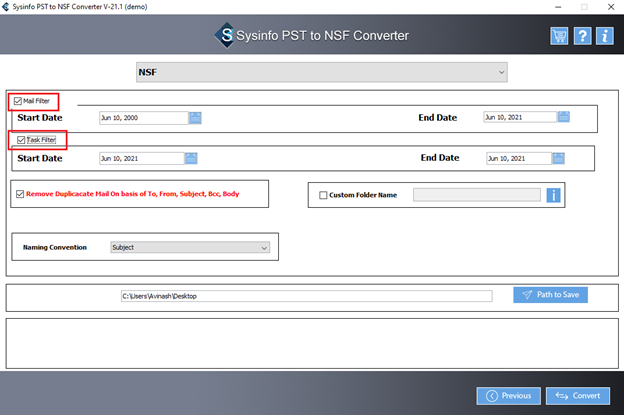This screenshot has height=415, width=624.
Task: Toggle the Mail Filter checkbox
Action: pyautogui.click(x=18, y=101)
